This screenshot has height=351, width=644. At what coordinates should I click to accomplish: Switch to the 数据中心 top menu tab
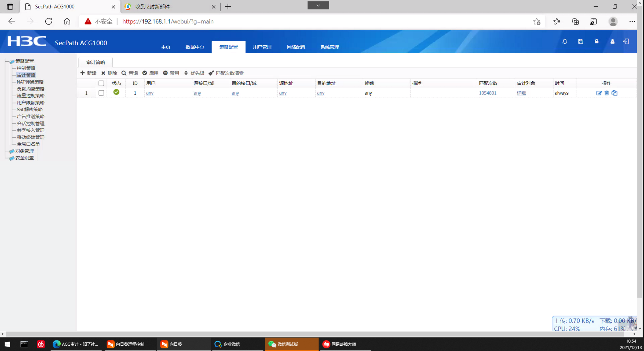tap(195, 47)
